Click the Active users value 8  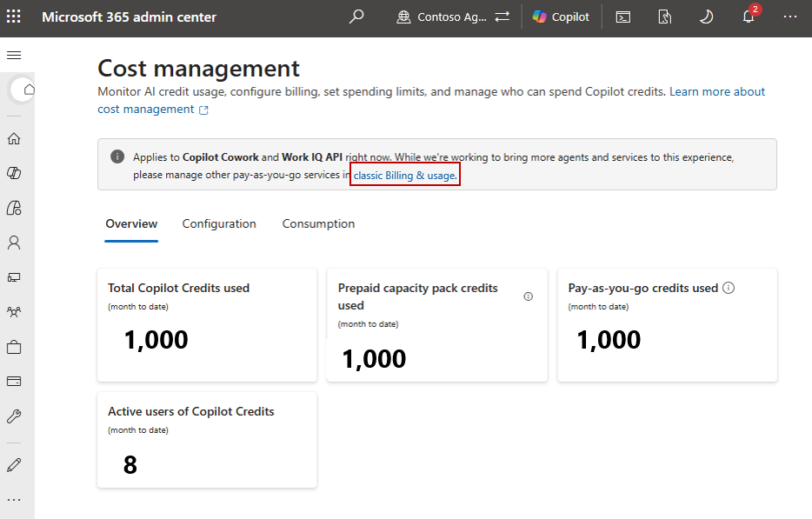coord(130,464)
